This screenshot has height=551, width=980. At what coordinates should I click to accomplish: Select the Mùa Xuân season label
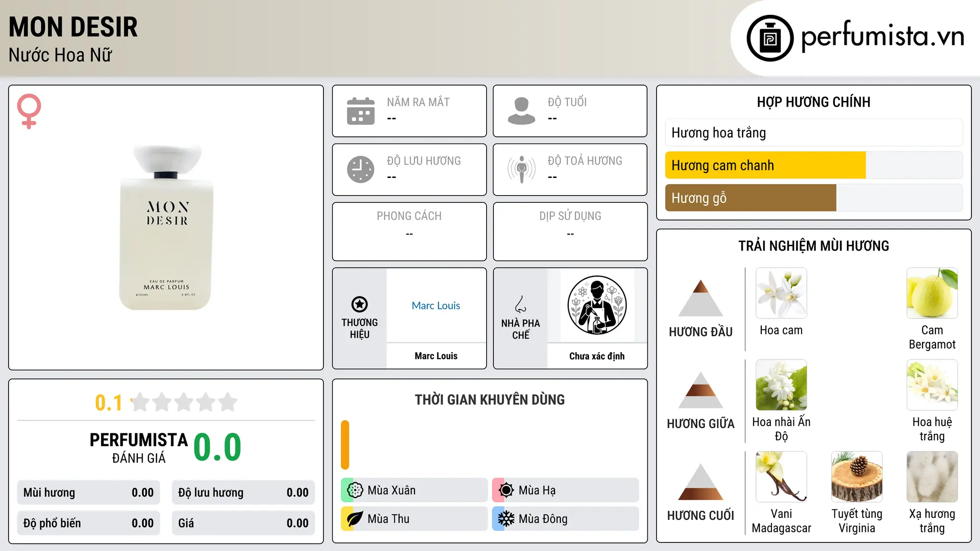coord(391,490)
